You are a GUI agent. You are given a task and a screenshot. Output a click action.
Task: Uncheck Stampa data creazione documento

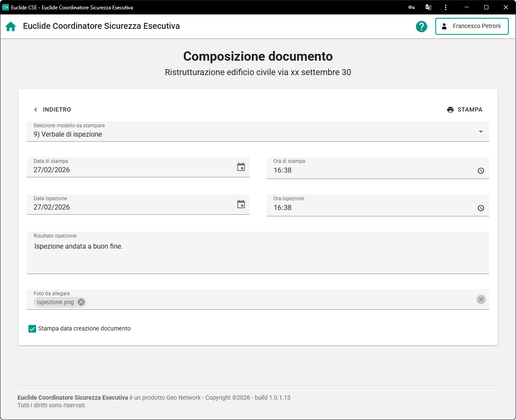[x=32, y=329]
